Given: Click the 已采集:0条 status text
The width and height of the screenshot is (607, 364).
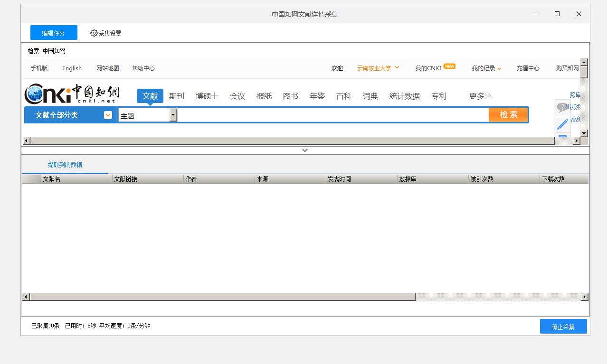Looking at the screenshot, I should point(46,326).
